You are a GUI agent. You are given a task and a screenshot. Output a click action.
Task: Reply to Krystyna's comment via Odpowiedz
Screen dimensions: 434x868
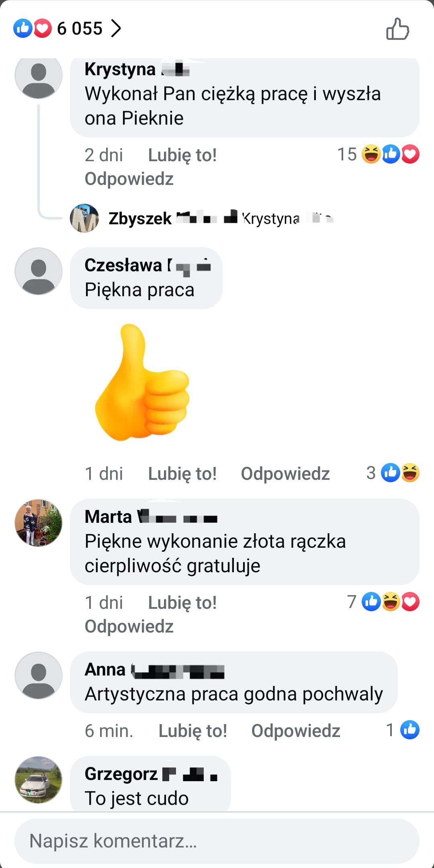click(x=129, y=179)
